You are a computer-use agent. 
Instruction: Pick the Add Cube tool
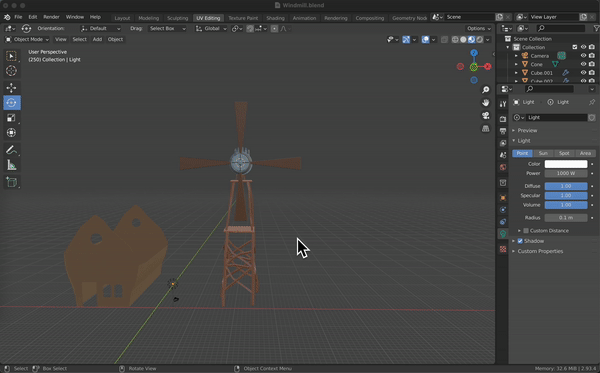point(11,182)
